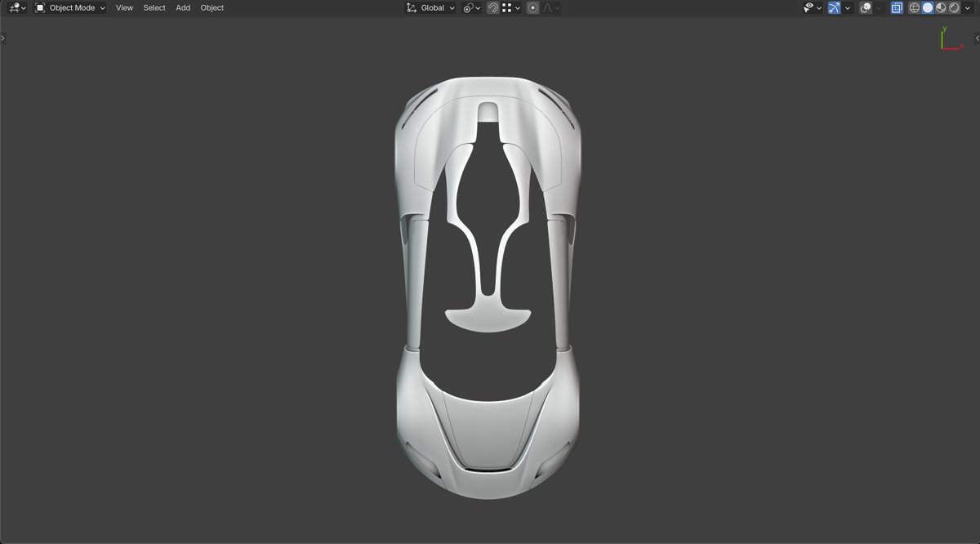Toggle the show gizmos button

click(x=834, y=7)
